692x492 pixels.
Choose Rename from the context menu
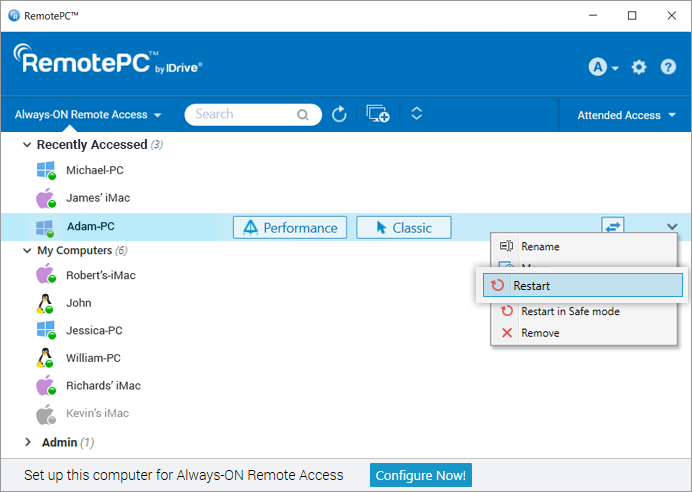pyautogui.click(x=583, y=246)
